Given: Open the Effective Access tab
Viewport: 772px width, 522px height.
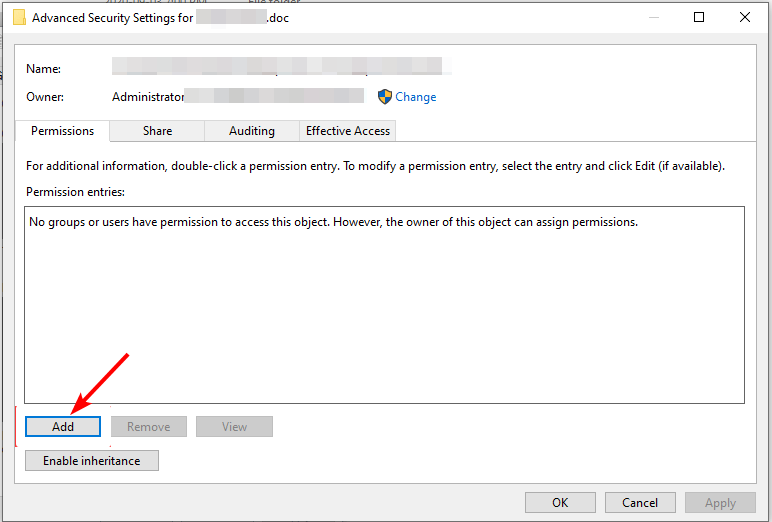Looking at the screenshot, I should 348,131.
